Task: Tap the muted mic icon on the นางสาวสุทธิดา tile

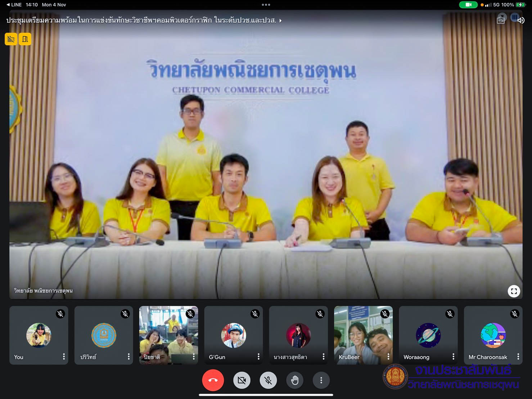Action: [x=320, y=314]
